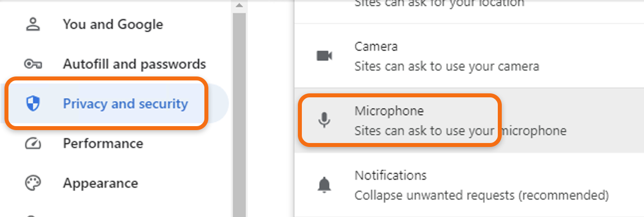Click the person icon beside You and Google
The height and width of the screenshot is (217, 644).
point(33,24)
